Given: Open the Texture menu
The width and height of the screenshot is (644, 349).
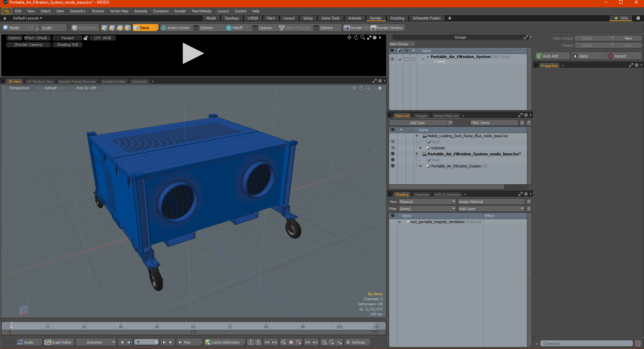Looking at the screenshot, I should (x=98, y=11).
